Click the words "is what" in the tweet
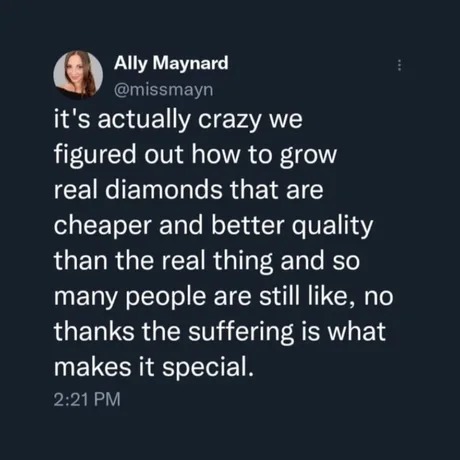460x460 pixels. (344, 332)
